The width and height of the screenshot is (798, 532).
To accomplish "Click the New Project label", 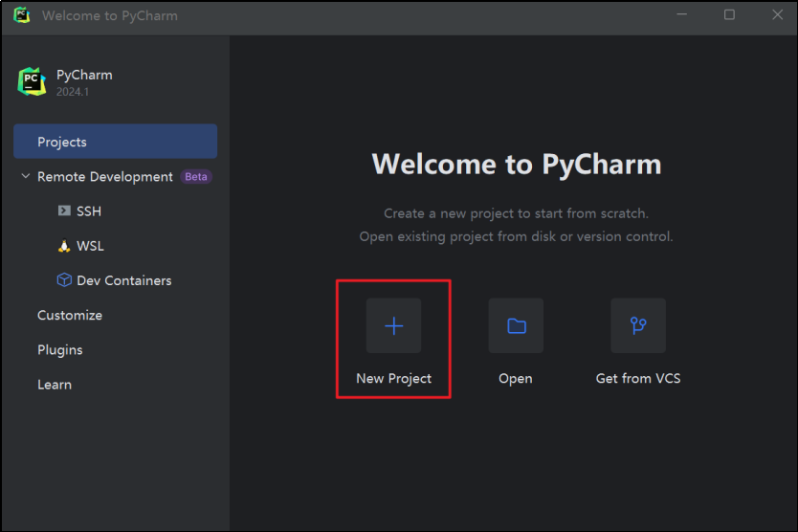I will coord(394,378).
